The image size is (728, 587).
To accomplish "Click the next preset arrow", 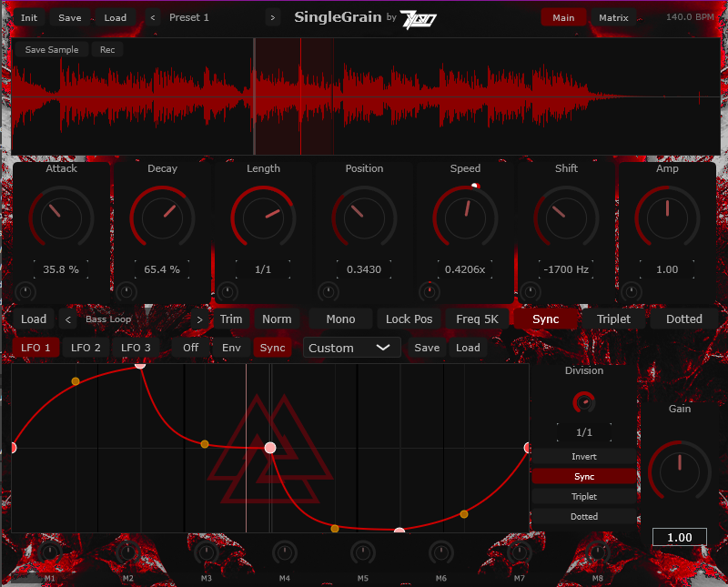I will click(x=272, y=16).
